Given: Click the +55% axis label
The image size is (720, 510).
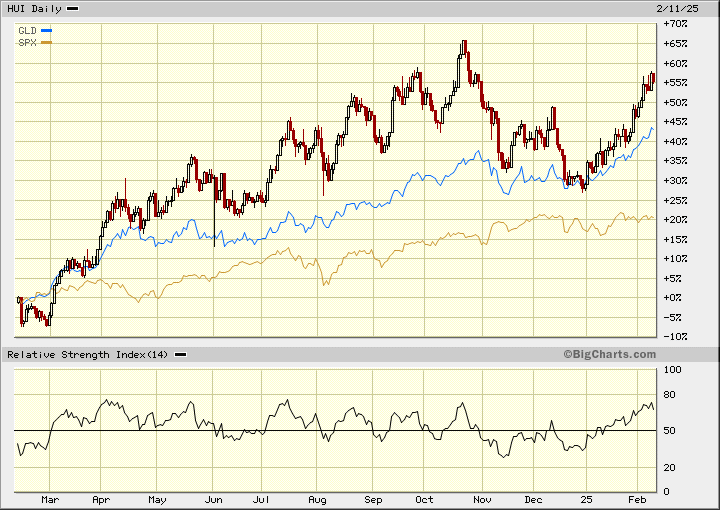Looking at the screenshot, I should (675, 83).
